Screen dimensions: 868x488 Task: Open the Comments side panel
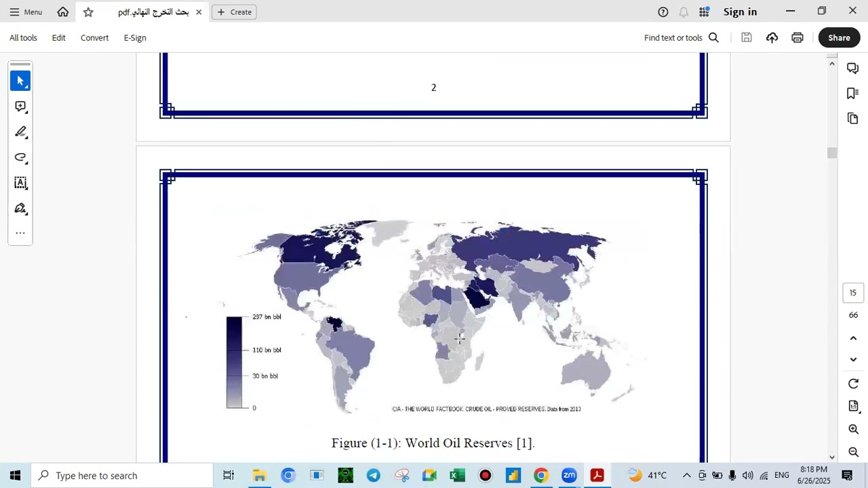853,68
